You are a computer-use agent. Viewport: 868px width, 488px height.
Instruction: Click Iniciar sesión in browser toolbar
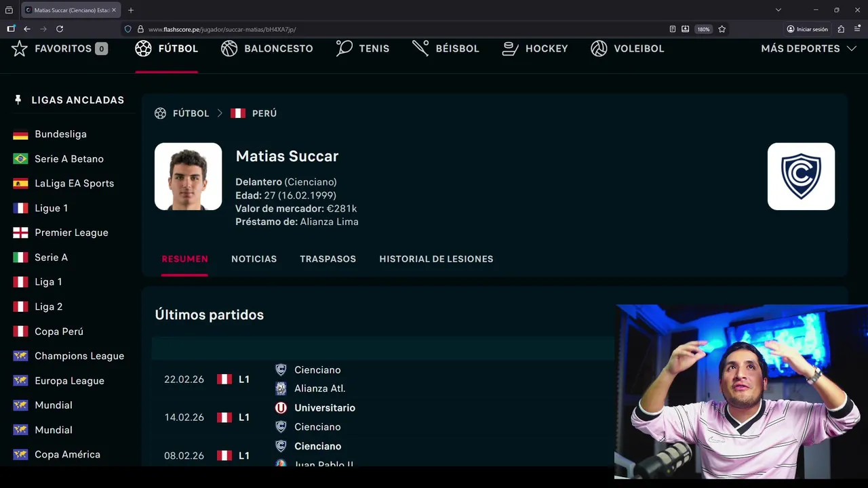point(807,29)
